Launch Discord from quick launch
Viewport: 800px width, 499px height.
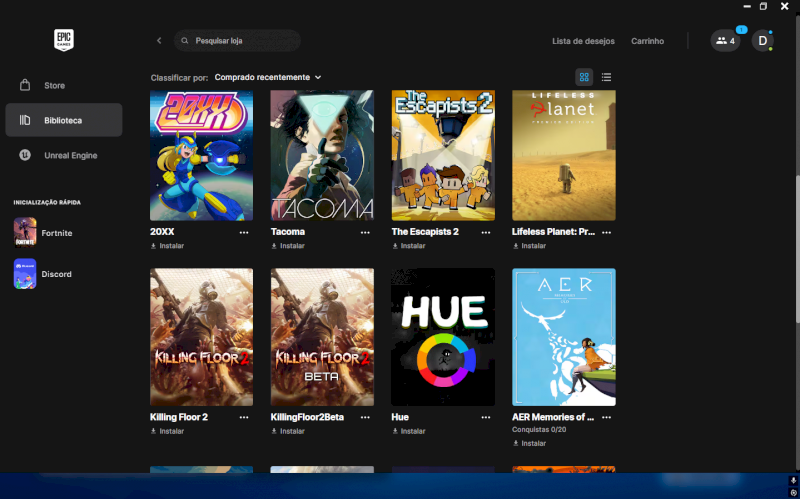tap(43, 274)
